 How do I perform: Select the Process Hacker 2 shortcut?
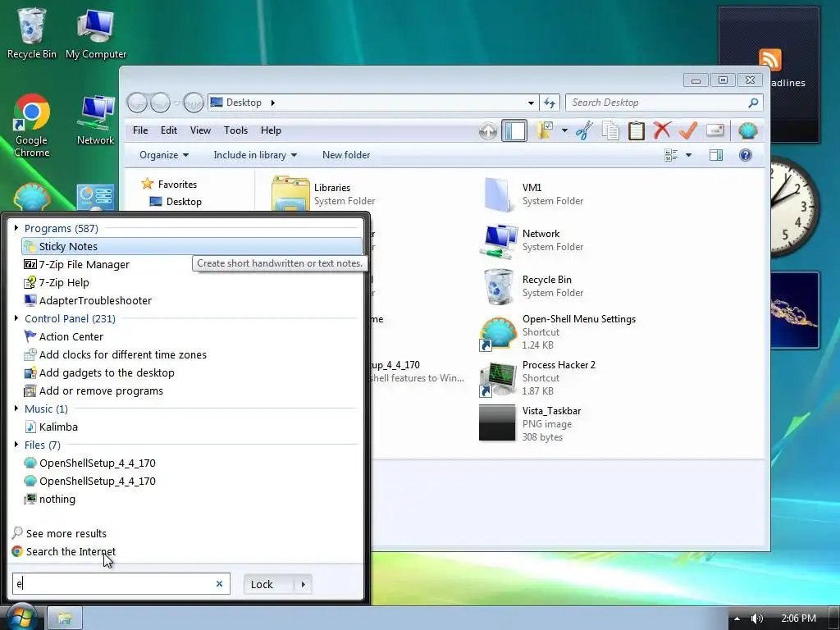pos(537,378)
